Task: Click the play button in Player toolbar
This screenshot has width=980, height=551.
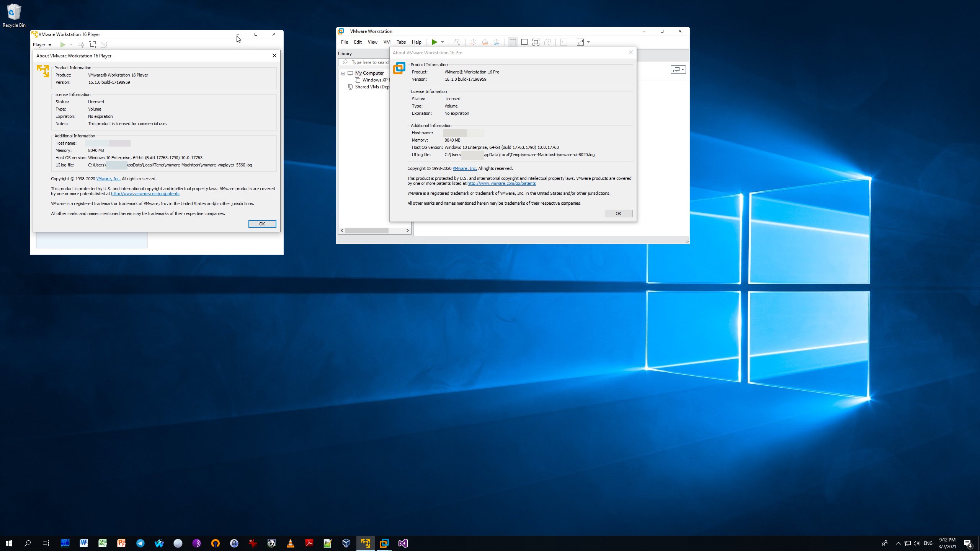Action: (63, 45)
